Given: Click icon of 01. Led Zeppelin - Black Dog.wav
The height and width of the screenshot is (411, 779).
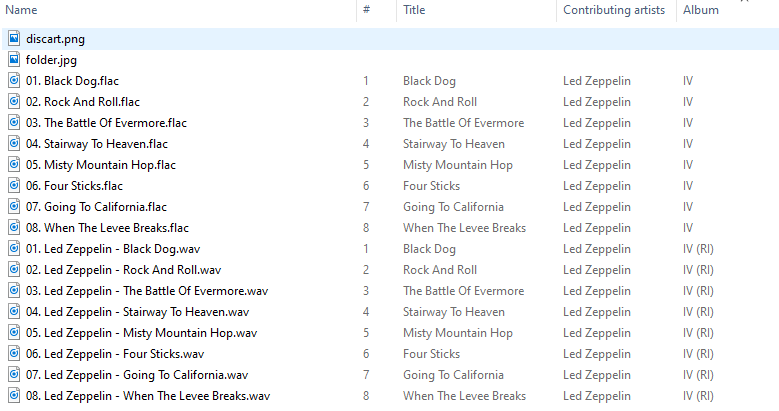Looking at the screenshot, I should (x=14, y=249).
